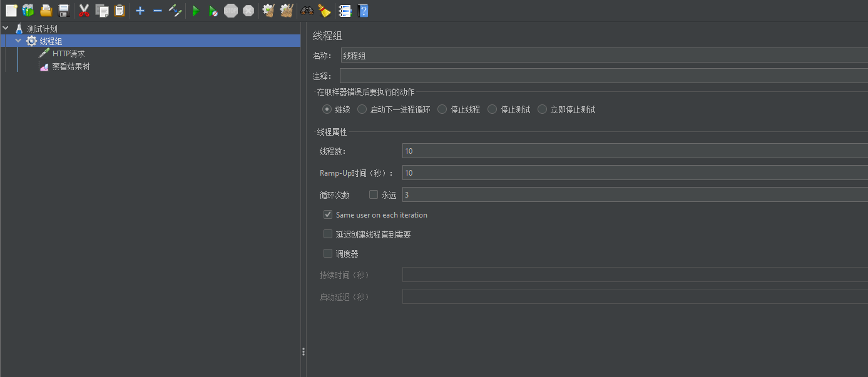Copy the selected element icon
868x377 pixels.
tap(102, 10)
